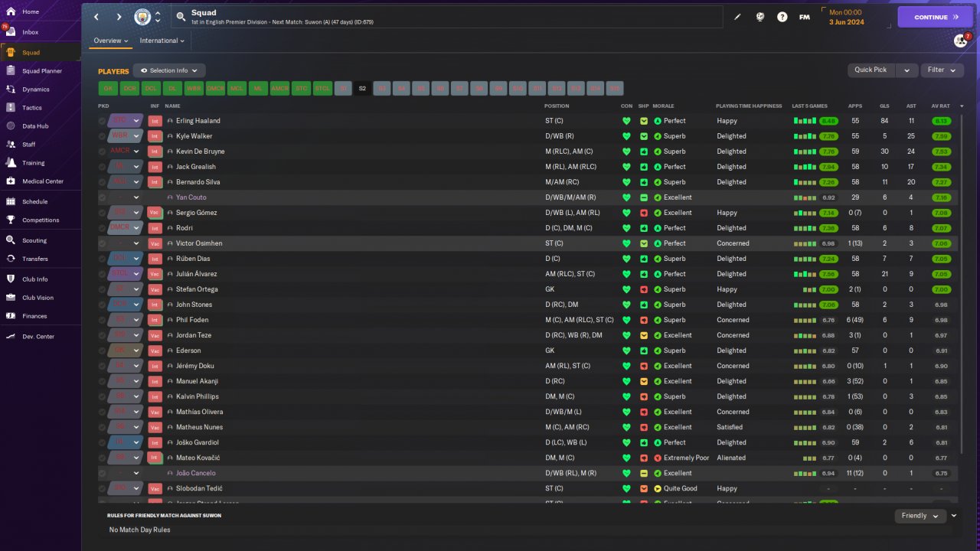Open the Overview tab menu
Image resolution: width=980 pixels, height=551 pixels.
(x=111, y=41)
